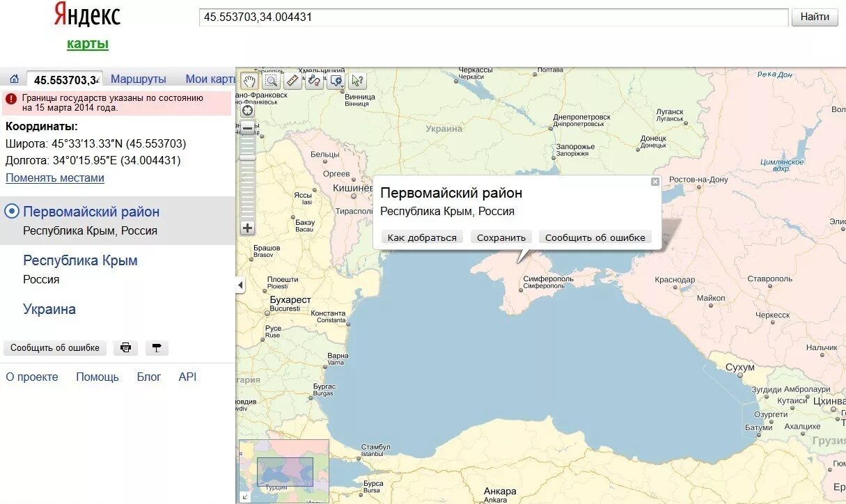Select the Первомайский район result radio button

click(12, 212)
